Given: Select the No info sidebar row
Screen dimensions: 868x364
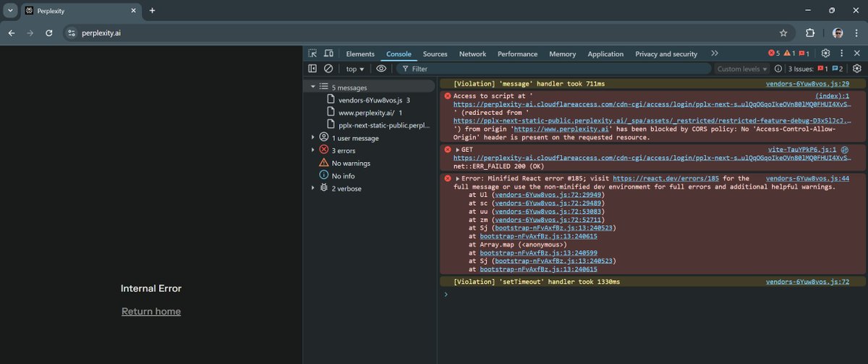Looking at the screenshot, I should pyautogui.click(x=370, y=176).
